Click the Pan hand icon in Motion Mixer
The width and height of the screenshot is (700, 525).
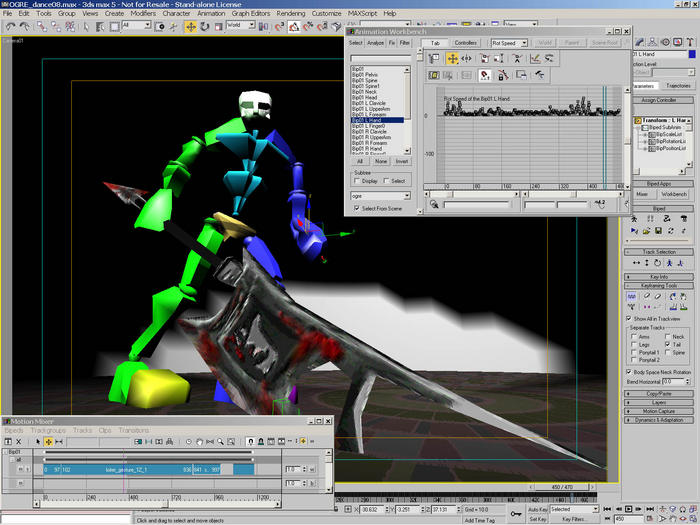tap(200, 441)
